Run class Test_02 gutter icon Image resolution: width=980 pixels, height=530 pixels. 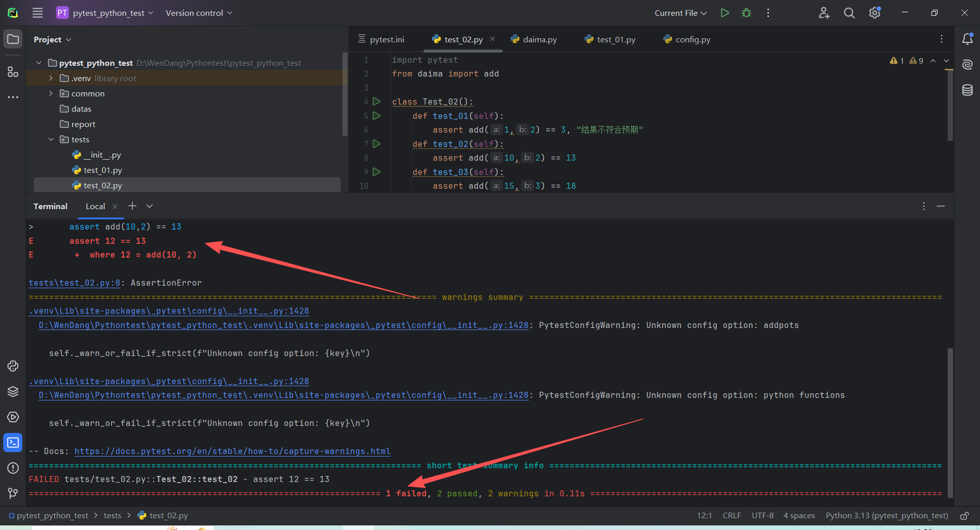(377, 102)
